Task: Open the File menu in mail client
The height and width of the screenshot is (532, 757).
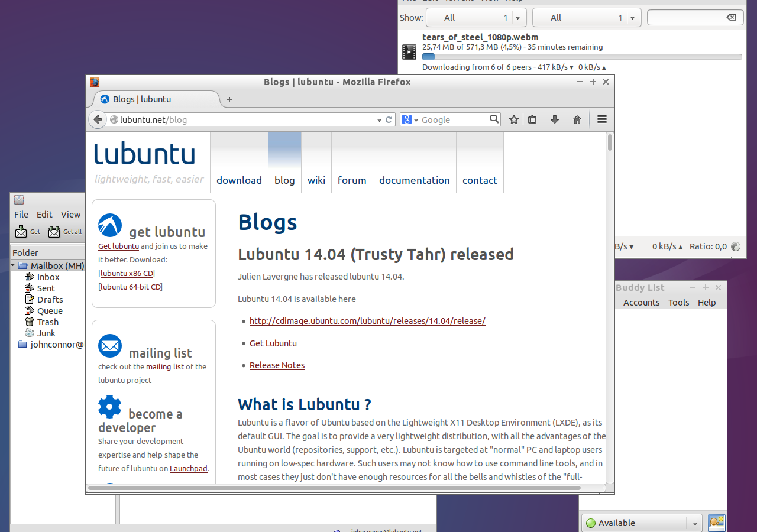Action: [21, 215]
